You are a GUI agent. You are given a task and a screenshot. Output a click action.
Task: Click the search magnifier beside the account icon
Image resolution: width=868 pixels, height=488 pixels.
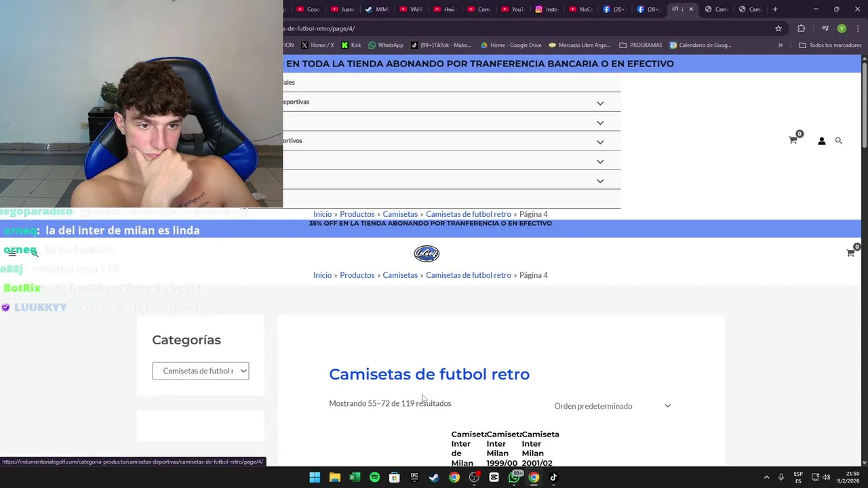click(x=839, y=140)
